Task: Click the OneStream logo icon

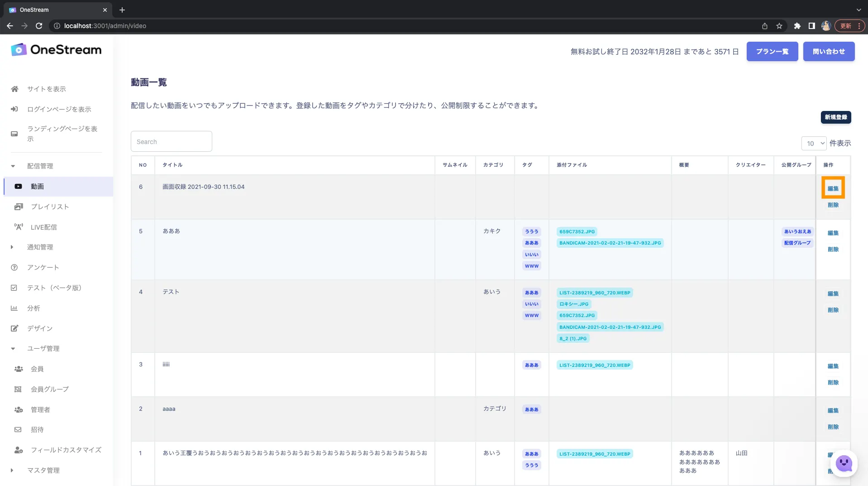Action: [19, 50]
